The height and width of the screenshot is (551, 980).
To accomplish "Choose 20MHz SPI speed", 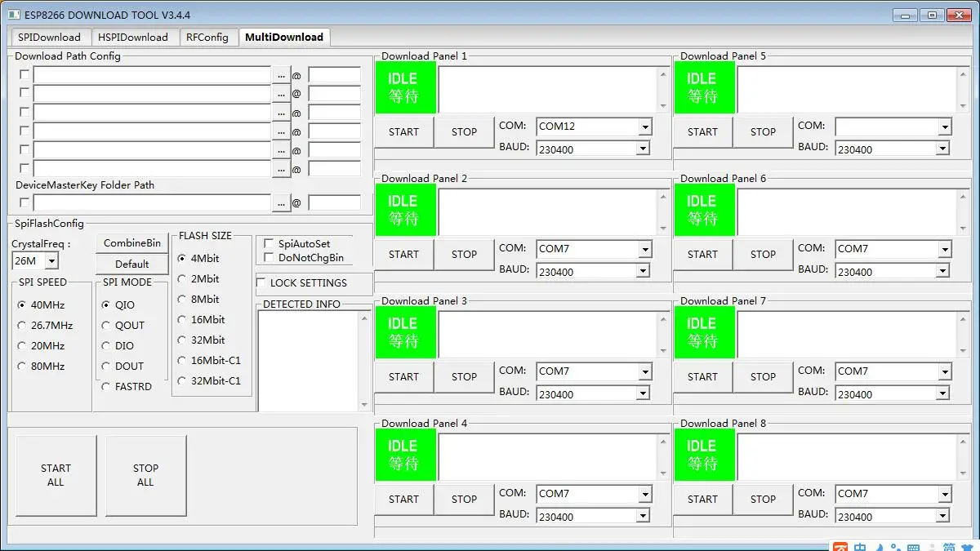I will pos(22,345).
